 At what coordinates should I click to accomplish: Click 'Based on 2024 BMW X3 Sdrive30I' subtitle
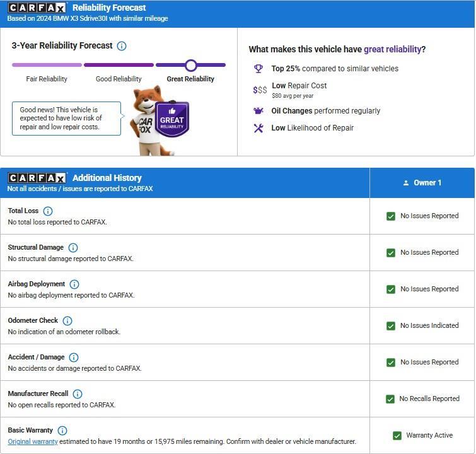click(x=88, y=18)
